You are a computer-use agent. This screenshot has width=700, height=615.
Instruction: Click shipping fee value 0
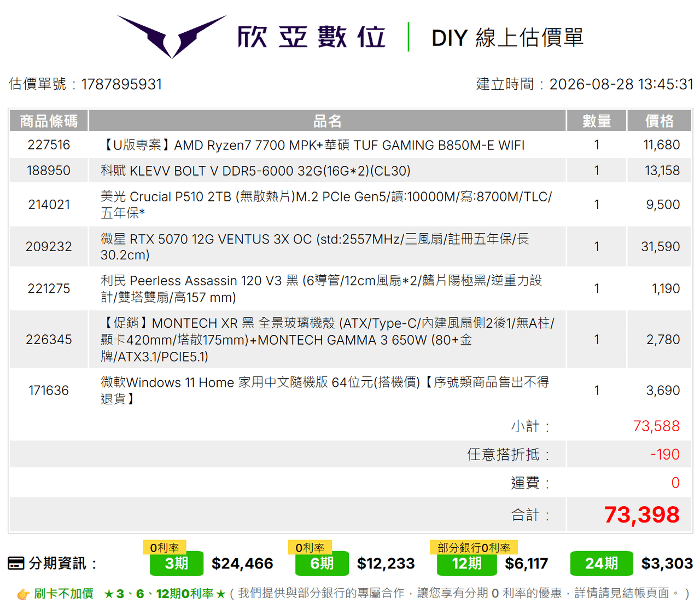(x=675, y=483)
